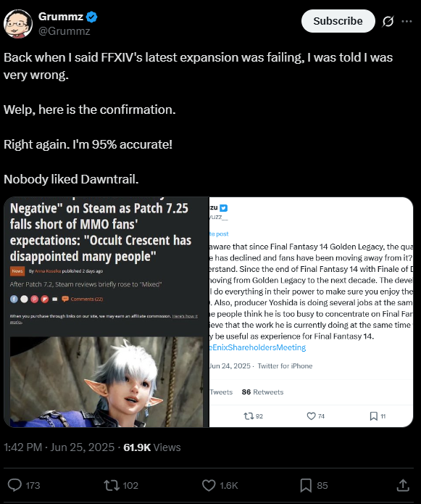Click the Grummz display name
Viewport: 421px width, 504px height.
coord(61,17)
